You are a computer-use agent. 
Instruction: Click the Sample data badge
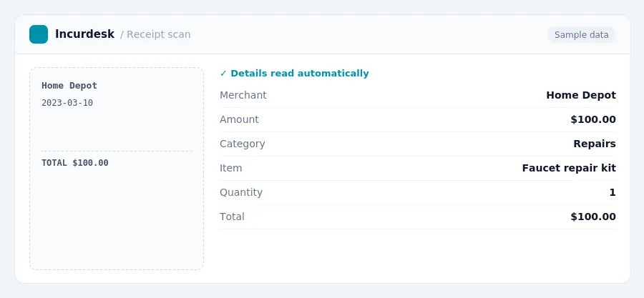point(581,35)
